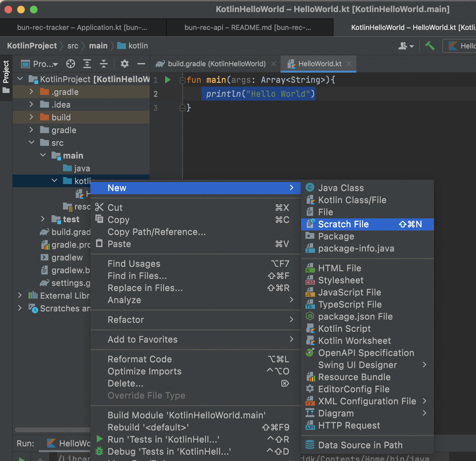This screenshot has height=461, width=476.
Task: Choose package-info.java option
Action: [367, 248]
